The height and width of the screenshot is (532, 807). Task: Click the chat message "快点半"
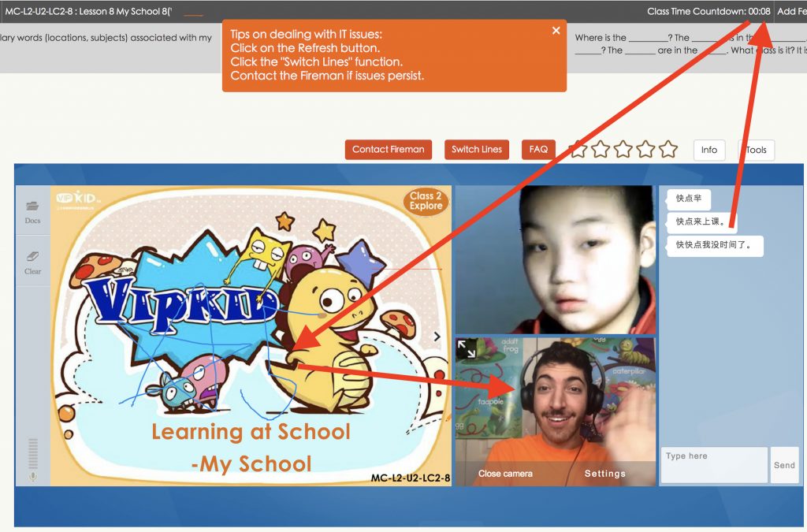tap(689, 199)
